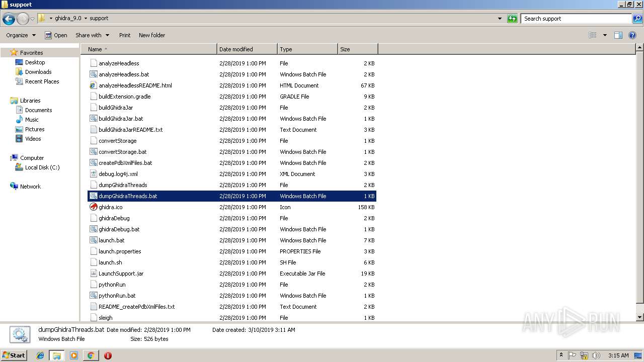The width and height of the screenshot is (644, 362).
Task: Open Desktop in Favorites
Action: point(35,62)
